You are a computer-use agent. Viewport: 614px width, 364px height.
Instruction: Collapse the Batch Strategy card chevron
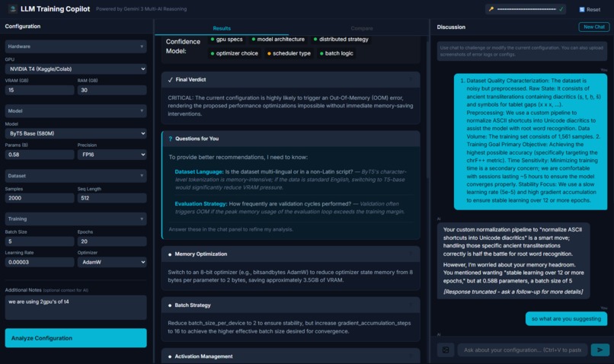[x=411, y=305]
